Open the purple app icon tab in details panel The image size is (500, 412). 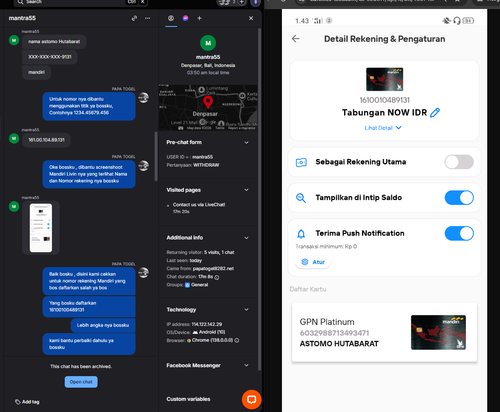[x=186, y=18]
